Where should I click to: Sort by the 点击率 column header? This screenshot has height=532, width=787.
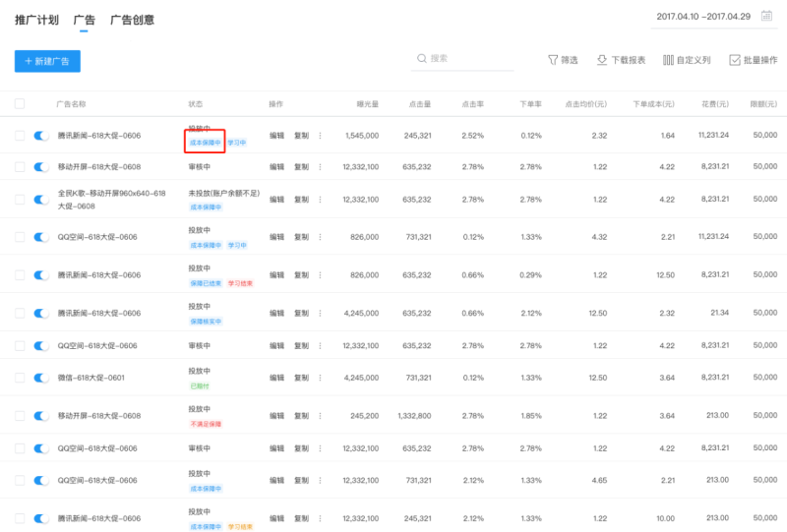tap(473, 104)
